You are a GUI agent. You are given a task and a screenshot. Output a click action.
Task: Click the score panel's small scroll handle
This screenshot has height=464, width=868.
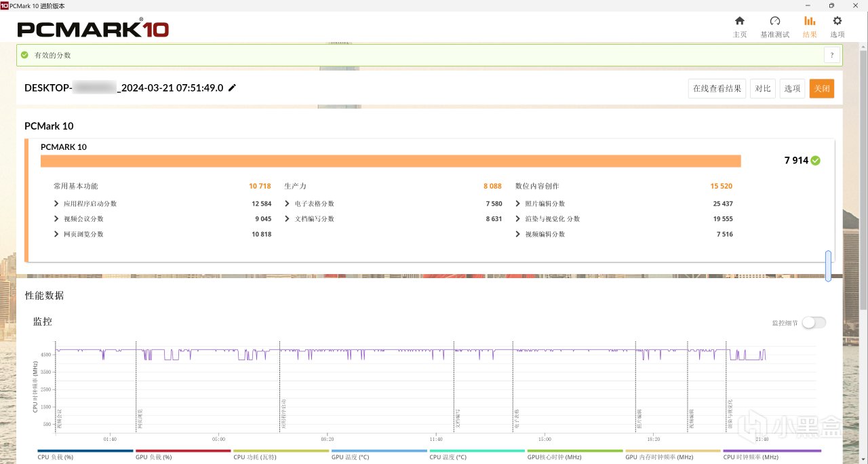(828, 266)
